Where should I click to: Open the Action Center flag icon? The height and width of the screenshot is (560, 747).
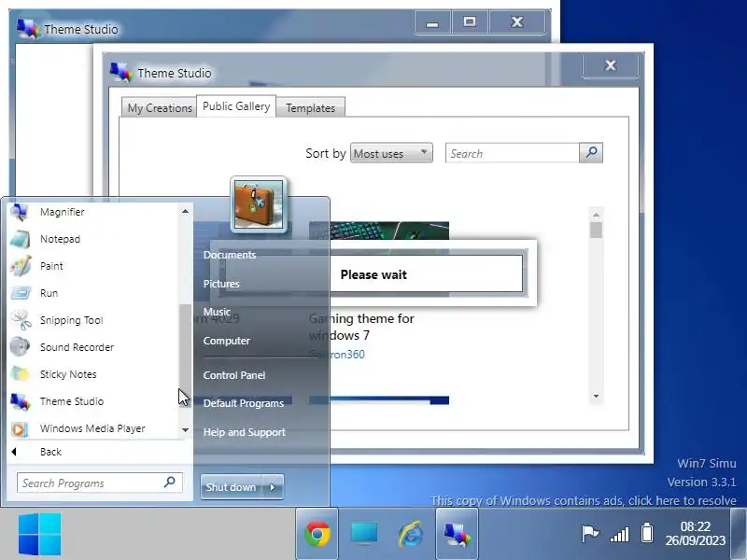(590, 533)
